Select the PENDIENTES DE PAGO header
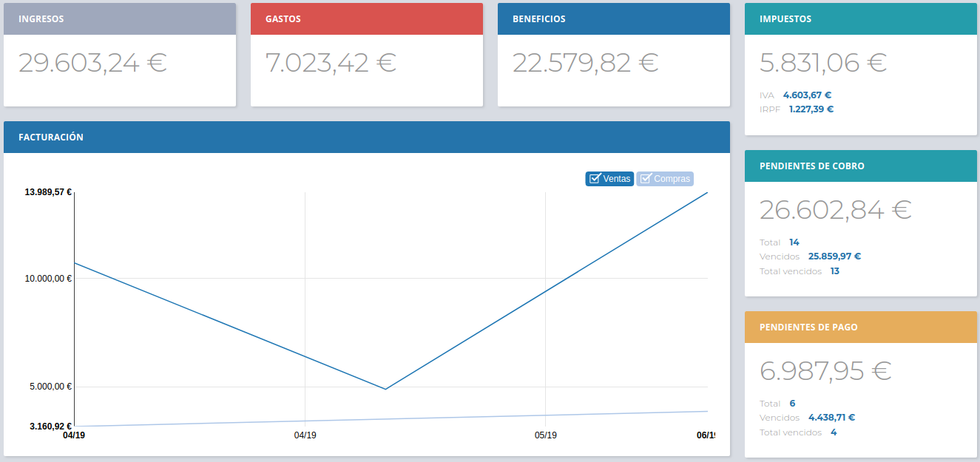 pos(860,327)
